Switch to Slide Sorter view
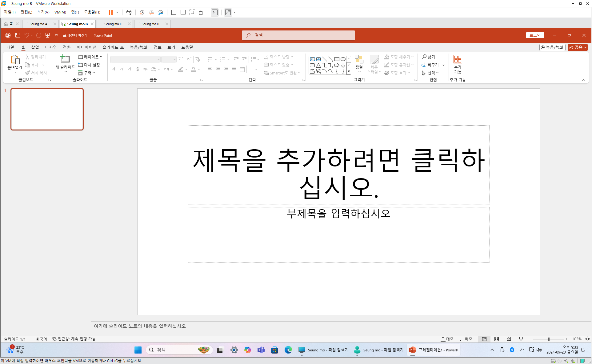This screenshot has width=592, height=364. click(497, 339)
